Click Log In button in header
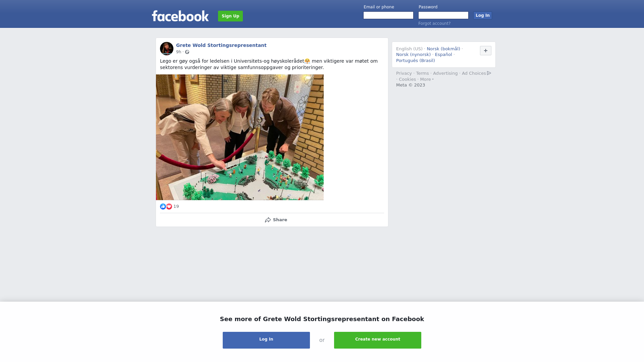The height and width of the screenshot is (362, 644). point(482,15)
